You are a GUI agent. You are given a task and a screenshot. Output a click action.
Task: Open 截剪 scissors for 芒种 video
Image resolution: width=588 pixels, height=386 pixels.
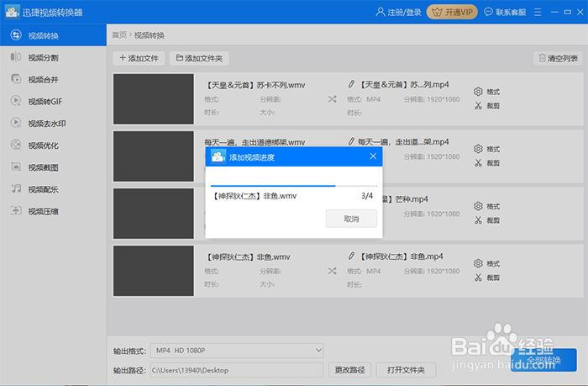pyautogui.click(x=486, y=220)
